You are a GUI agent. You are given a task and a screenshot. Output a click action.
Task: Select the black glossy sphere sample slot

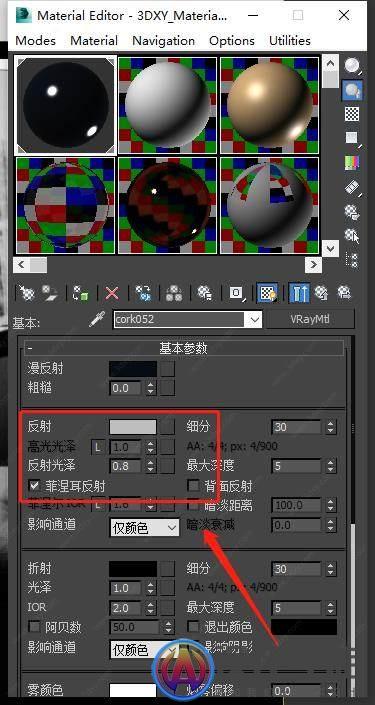point(66,105)
